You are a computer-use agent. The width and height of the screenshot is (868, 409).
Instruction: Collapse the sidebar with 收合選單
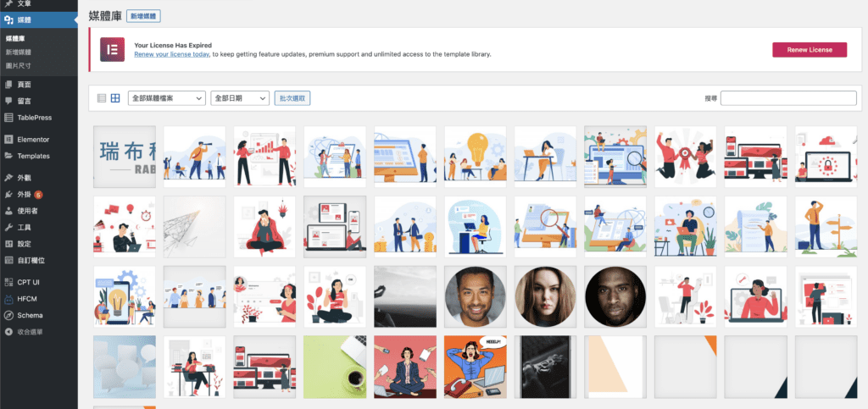point(30,332)
